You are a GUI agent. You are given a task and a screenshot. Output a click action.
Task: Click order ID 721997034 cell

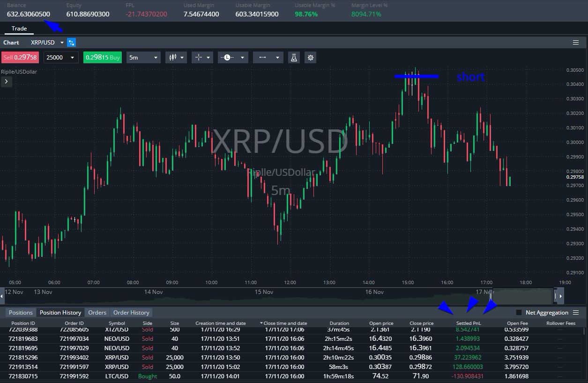74,338
